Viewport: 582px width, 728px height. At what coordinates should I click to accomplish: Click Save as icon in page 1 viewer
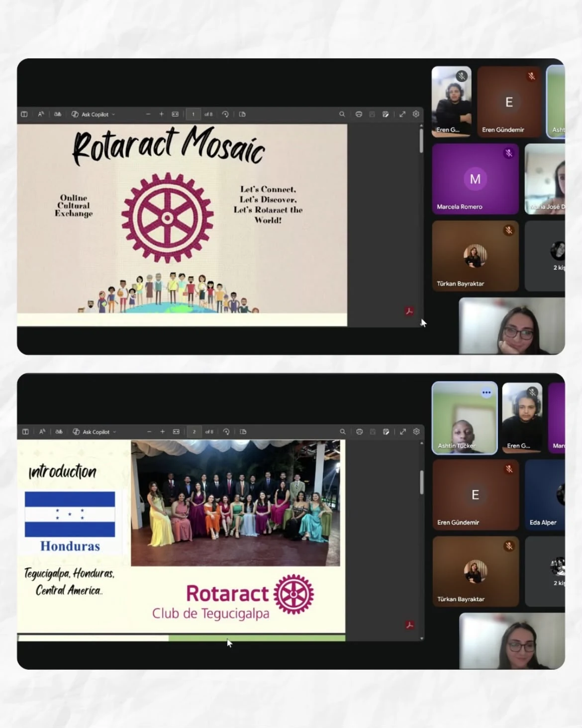(x=386, y=114)
